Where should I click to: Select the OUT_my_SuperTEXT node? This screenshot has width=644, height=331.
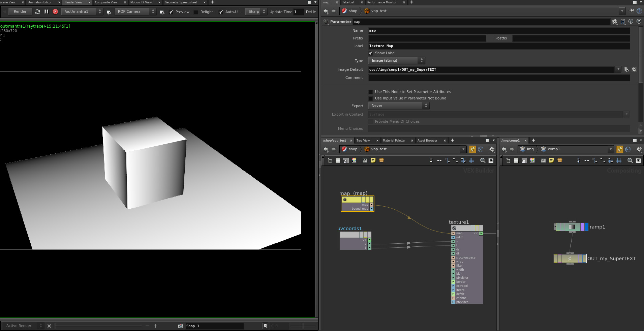pos(570,259)
